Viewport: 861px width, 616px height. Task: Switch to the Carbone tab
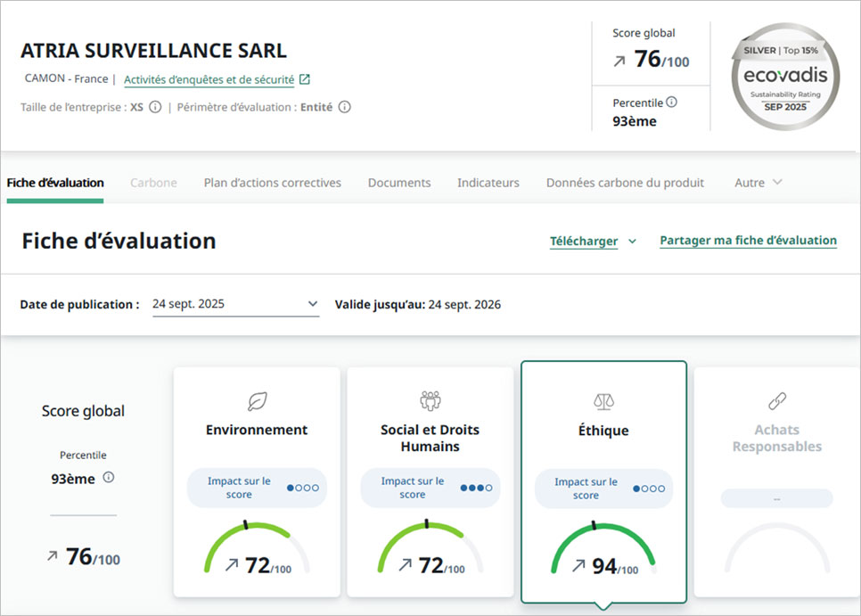point(152,183)
